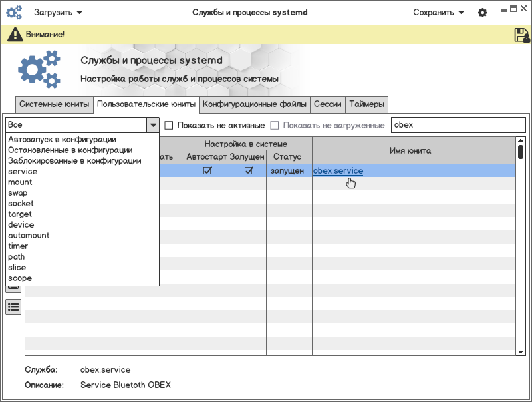
Task: Click the systemd gears icon in the title bar
Action: pos(14,13)
